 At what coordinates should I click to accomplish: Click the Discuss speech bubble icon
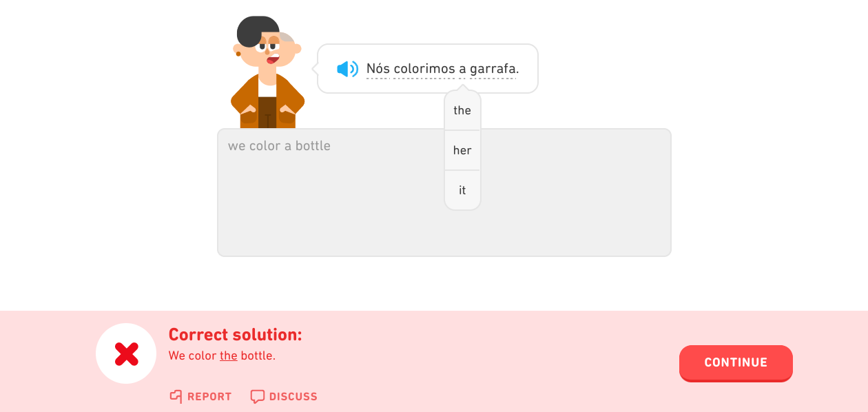pyautogui.click(x=258, y=396)
